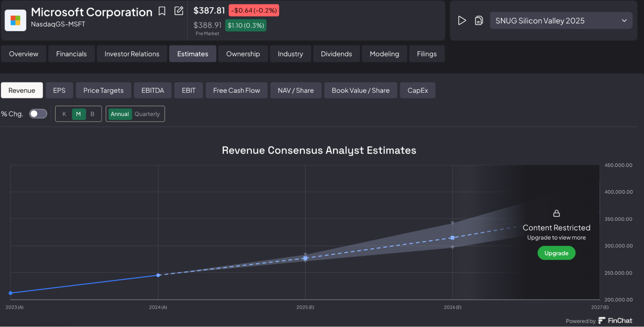The height and width of the screenshot is (327, 644).
Task: Open the Dividends tab
Action: [x=336, y=54]
